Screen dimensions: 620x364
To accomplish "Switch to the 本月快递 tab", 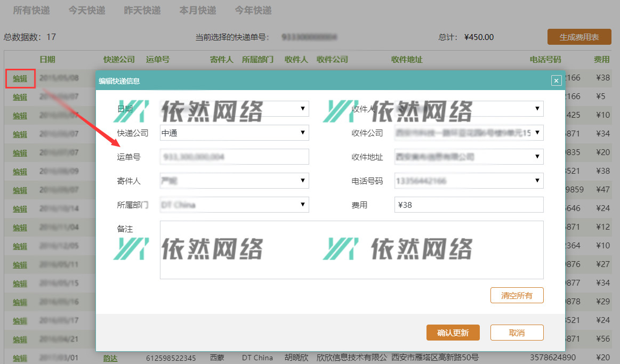I will click(x=198, y=10).
